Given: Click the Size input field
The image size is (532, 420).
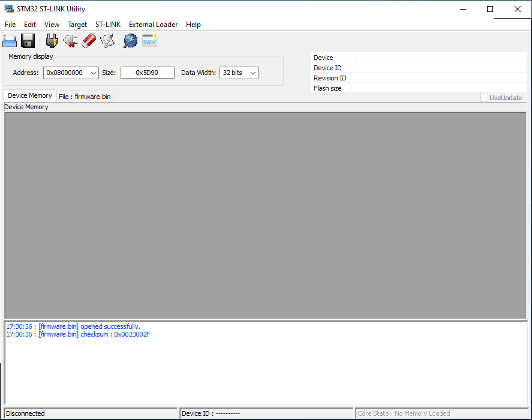Looking at the screenshot, I should 148,73.
